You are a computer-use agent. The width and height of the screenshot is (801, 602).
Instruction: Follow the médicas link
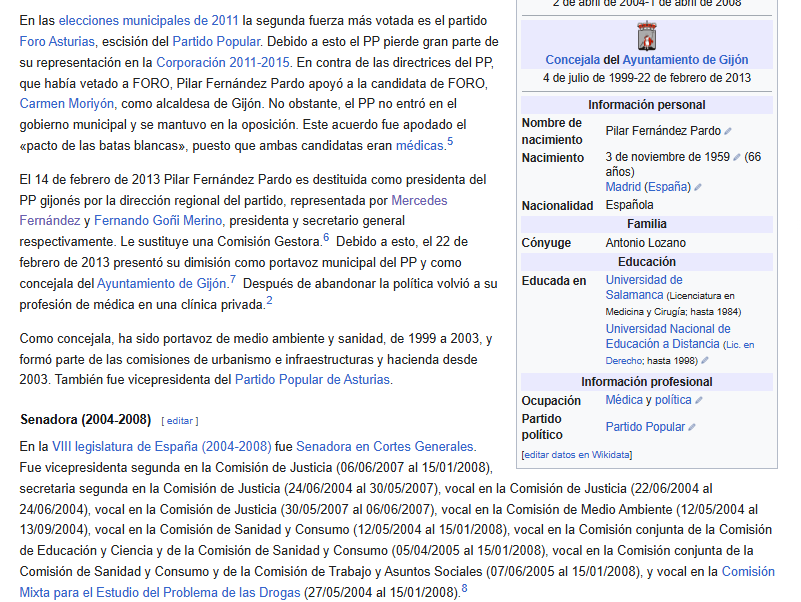[x=420, y=146]
